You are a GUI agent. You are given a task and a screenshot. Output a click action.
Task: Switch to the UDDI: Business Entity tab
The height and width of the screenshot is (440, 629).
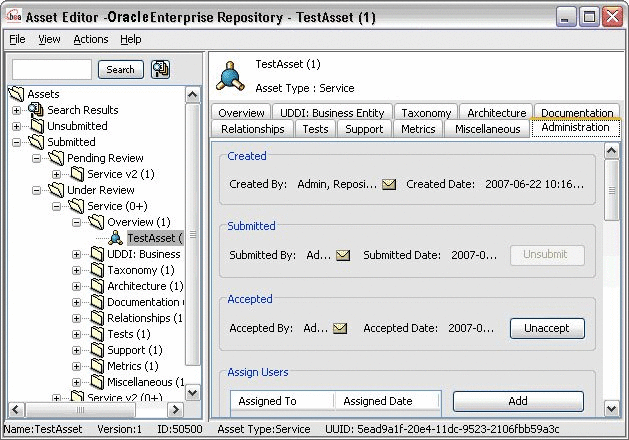(x=332, y=112)
